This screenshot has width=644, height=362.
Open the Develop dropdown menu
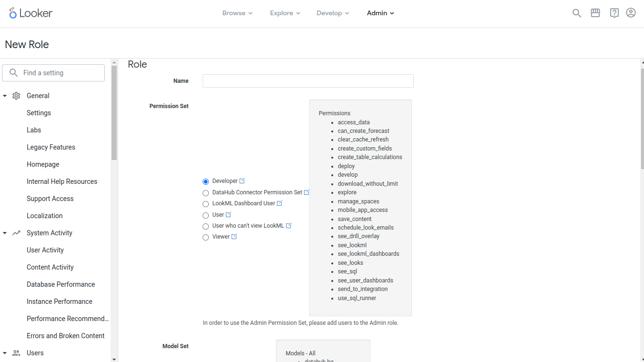pyautogui.click(x=333, y=13)
